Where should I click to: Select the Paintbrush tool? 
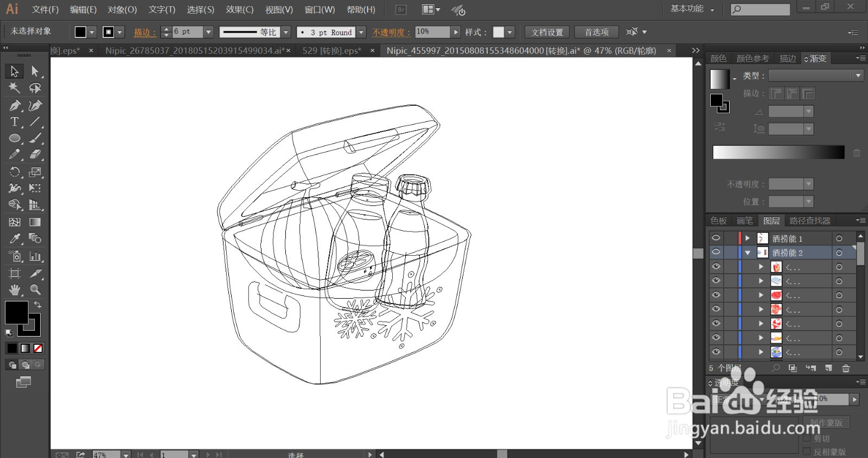coord(35,138)
